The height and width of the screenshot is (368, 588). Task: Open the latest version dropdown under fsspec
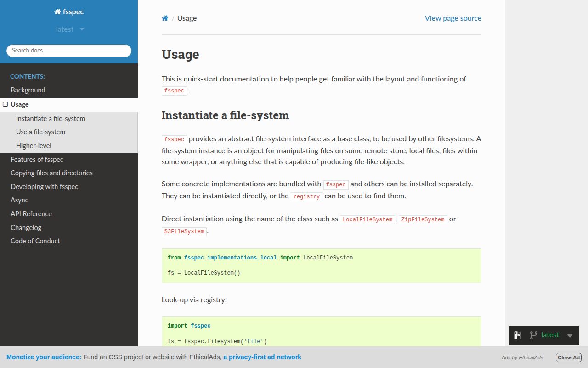[x=70, y=29]
